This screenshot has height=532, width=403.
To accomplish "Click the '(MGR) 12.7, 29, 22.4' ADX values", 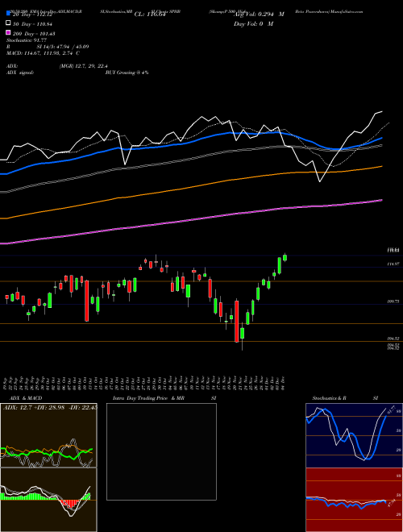I will (x=84, y=66).
